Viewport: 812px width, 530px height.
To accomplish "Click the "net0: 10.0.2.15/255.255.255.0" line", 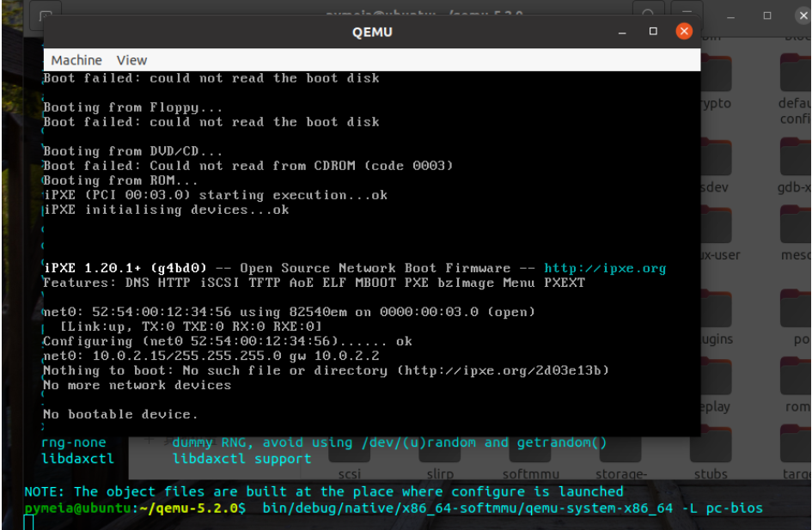I will coord(211,356).
